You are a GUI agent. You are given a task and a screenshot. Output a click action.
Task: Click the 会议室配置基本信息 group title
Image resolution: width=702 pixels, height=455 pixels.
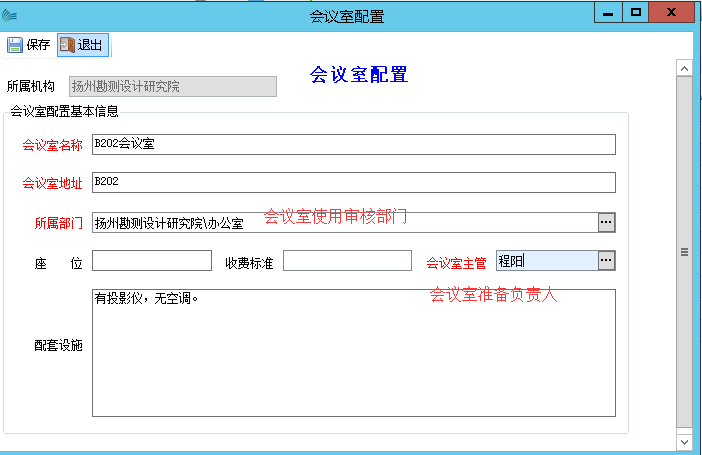tap(64, 111)
